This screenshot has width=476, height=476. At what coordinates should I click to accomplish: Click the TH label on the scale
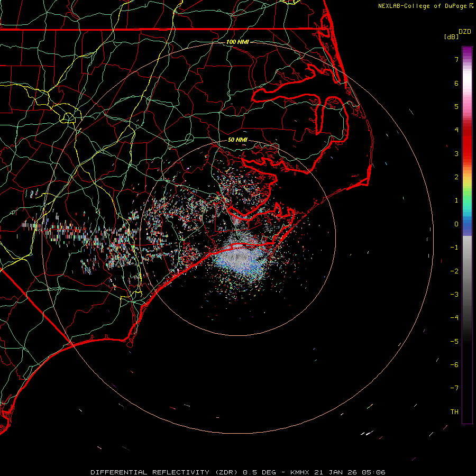point(454,412)
